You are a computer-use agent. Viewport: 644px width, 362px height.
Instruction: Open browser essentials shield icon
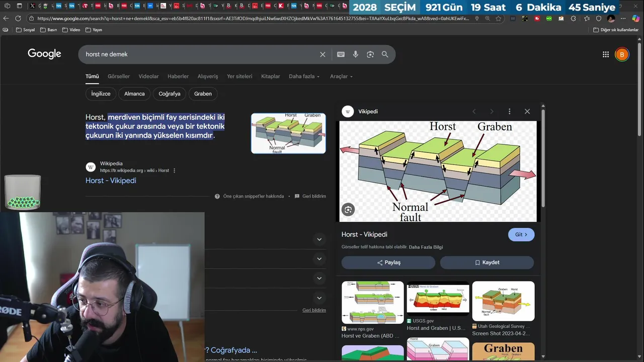point(598,18)
